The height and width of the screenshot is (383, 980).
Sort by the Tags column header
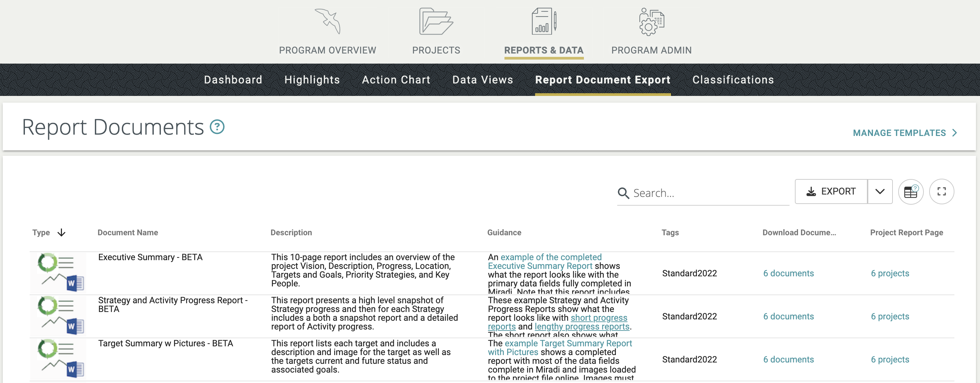[670, 232]
